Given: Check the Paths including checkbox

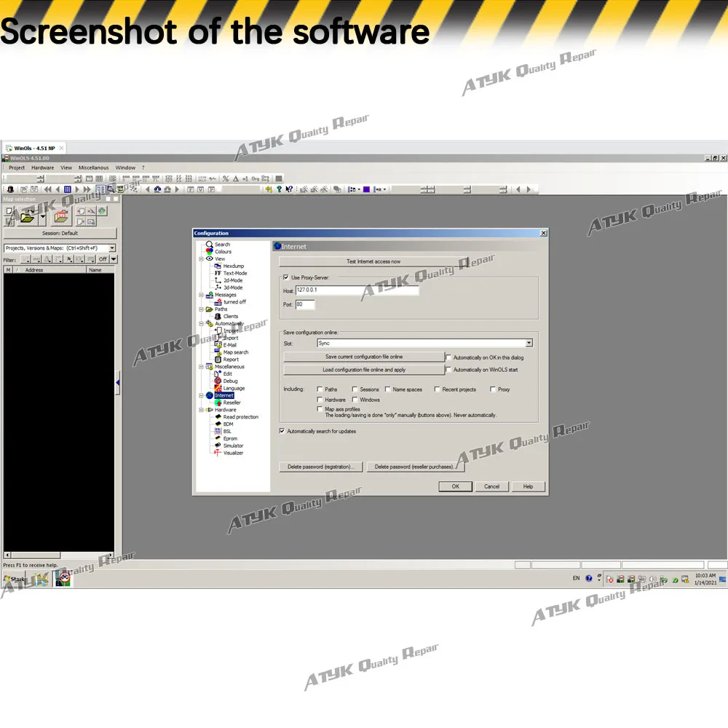Looking at the screenshot, I should pyautogui.click(x=320, y=389).
